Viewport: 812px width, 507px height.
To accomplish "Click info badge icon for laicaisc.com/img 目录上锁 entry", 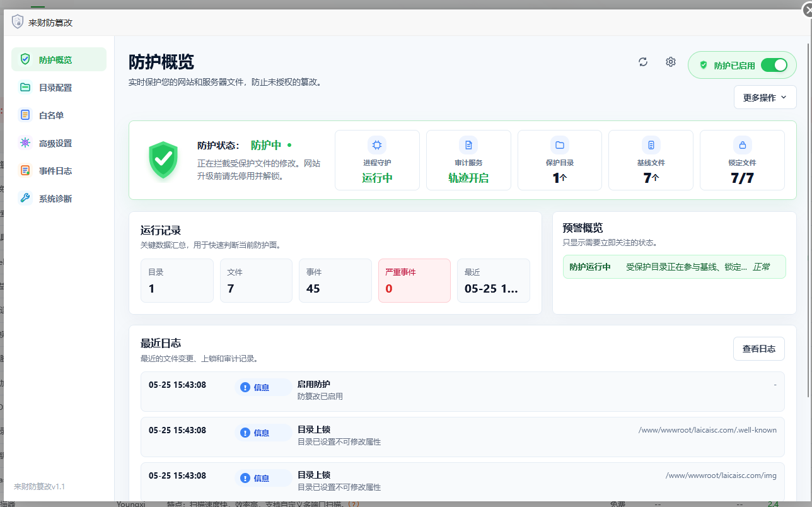I will pos(245,478).
